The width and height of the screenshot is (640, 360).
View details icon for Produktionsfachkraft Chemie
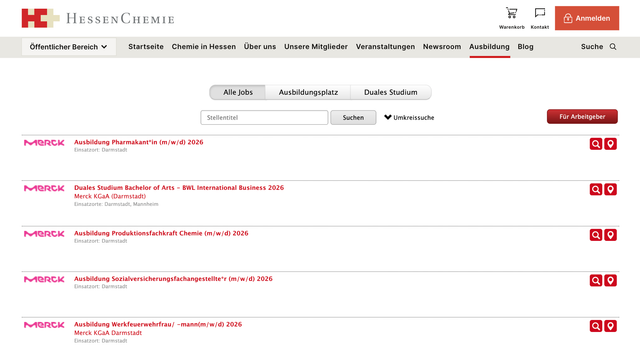point(596,235)
